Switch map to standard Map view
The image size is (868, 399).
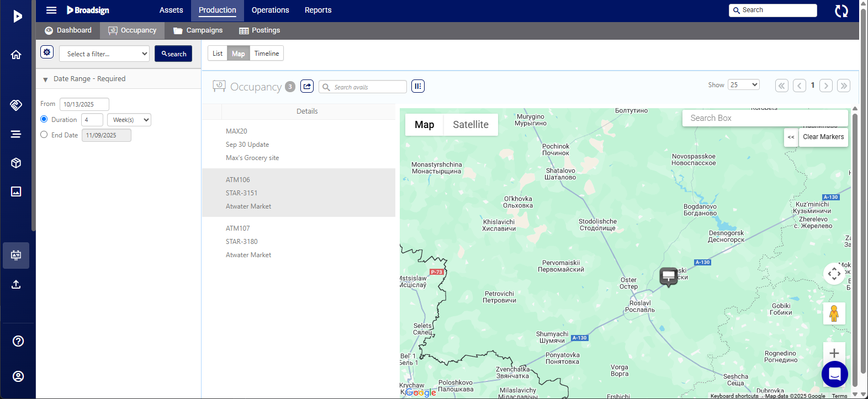point(425,125)
